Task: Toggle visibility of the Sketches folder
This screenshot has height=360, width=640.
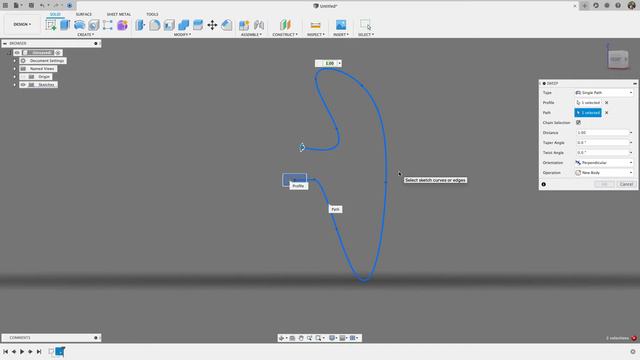Action: click(23, 84)
